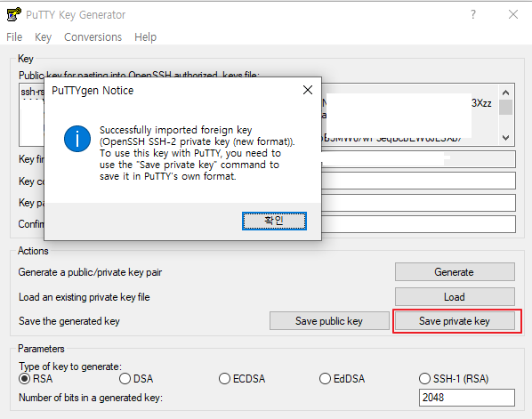Click the 'Generate a public/private key pair' label

click(90, 272)
